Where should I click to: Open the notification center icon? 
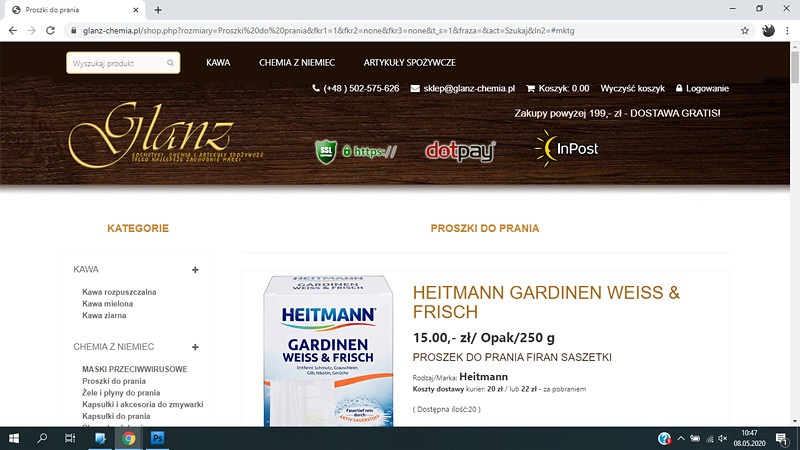tap(781, 438)
